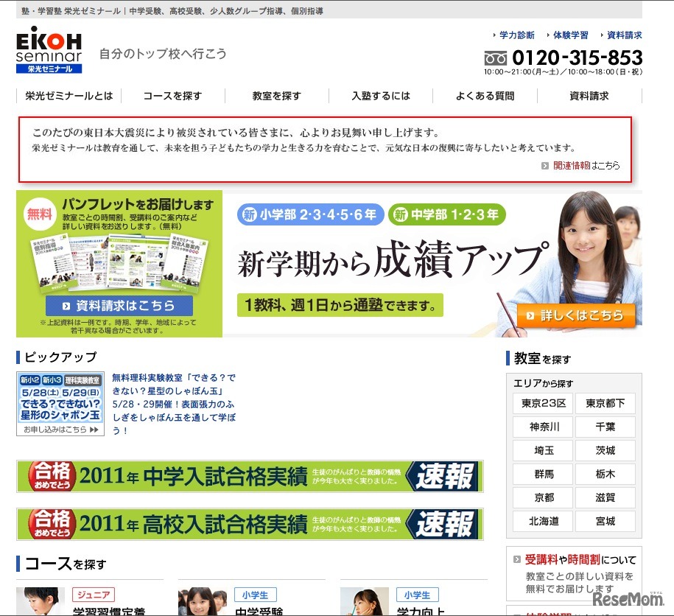Open the 体験学習 link
This screenshot has width=674, height=616.
tap(570, 35)
